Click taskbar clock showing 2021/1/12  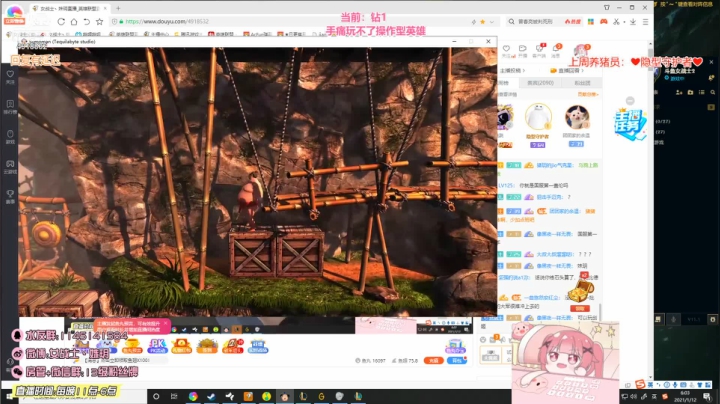[x=684, y=396]
